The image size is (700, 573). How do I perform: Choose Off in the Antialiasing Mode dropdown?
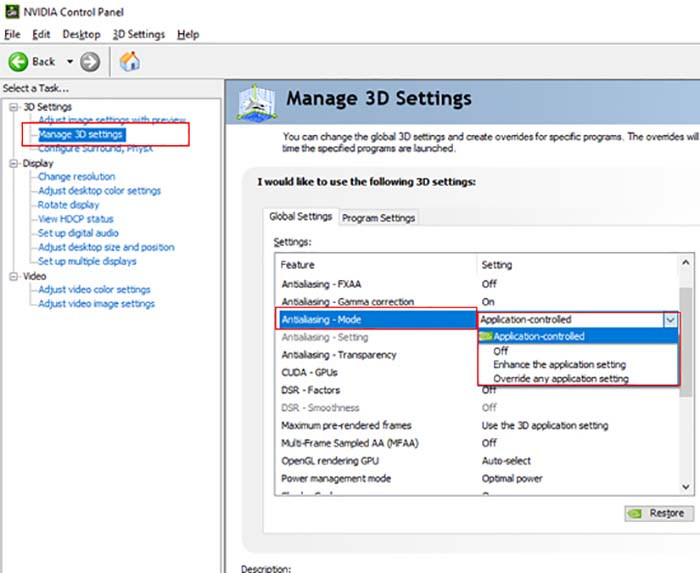(x=578, y=351)
